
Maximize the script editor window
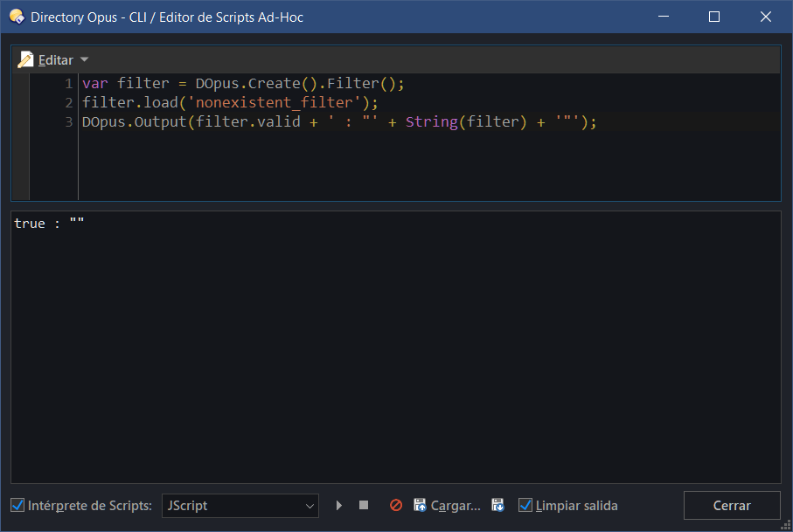pyautogui.click(x=714, y=17)
